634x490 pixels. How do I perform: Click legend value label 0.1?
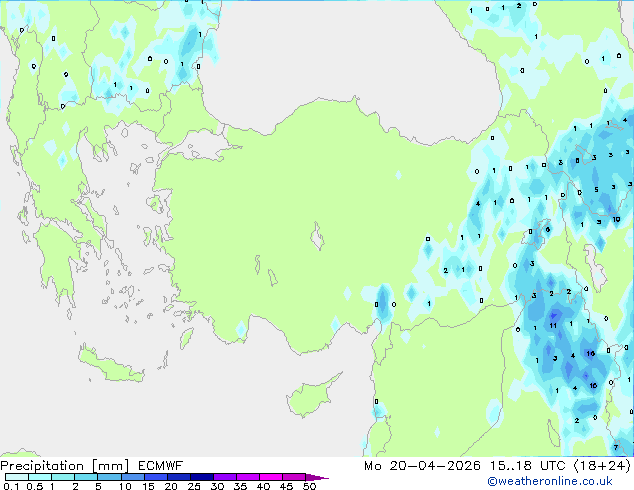pyautogui.click(x=11, y=486)
